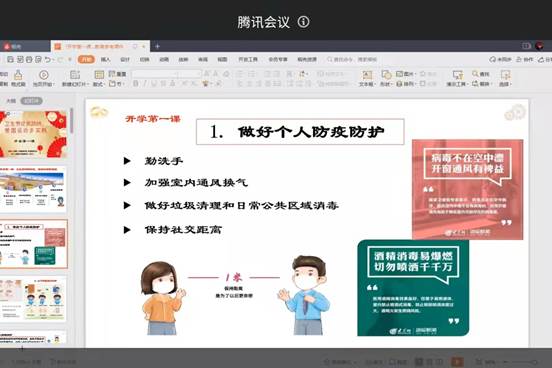Click the Bold formatting icon

click(136, 84)
